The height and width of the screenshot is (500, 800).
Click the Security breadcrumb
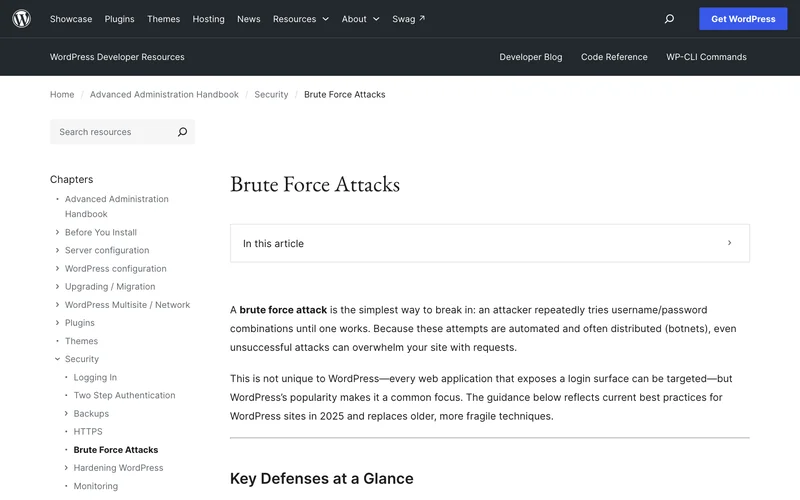(x=271, y=94)
